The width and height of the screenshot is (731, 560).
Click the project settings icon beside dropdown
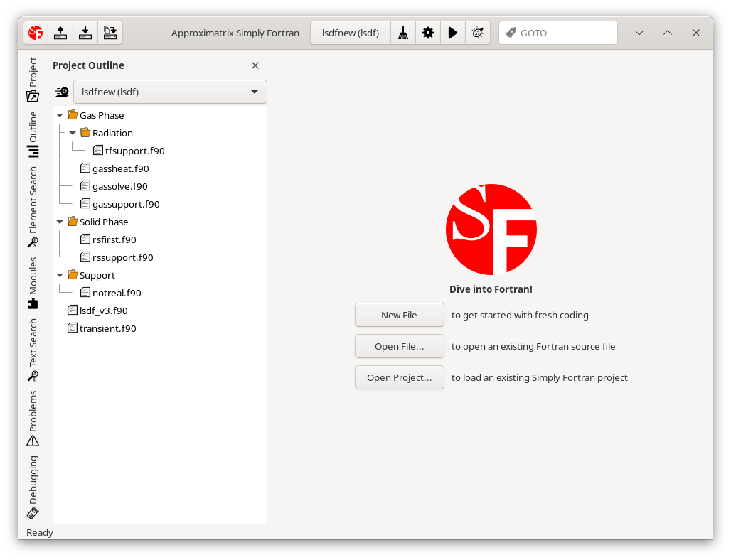click(x=62, y=92)
